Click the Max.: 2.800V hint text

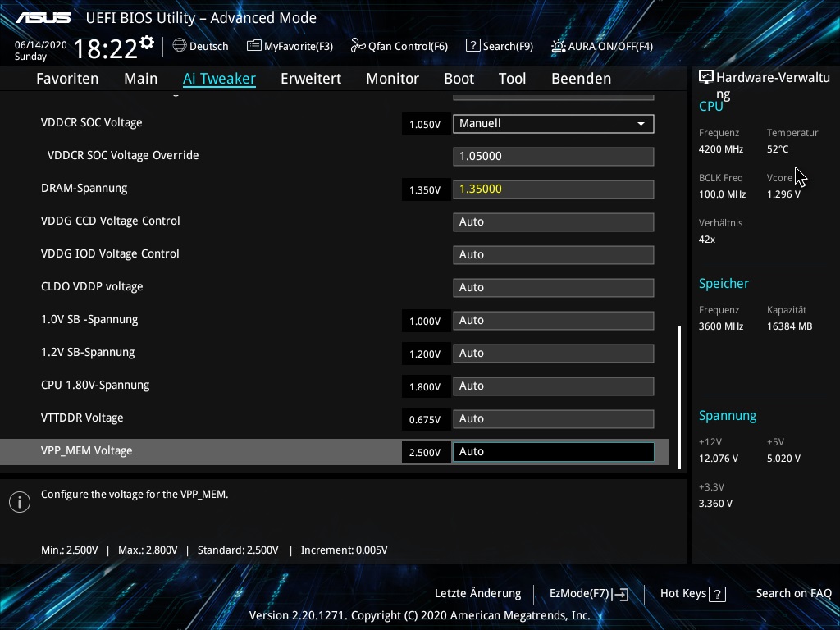pos(148,550)
